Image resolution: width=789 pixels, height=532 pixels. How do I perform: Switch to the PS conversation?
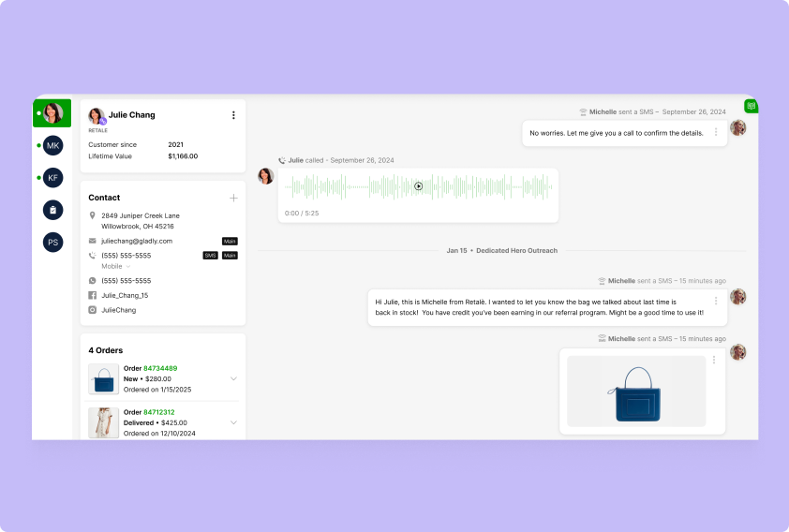52,243
